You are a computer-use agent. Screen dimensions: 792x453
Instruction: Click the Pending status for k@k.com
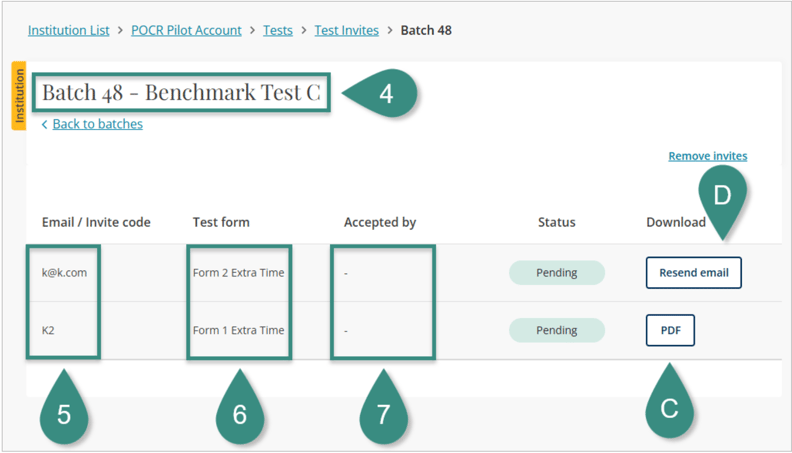557,273
